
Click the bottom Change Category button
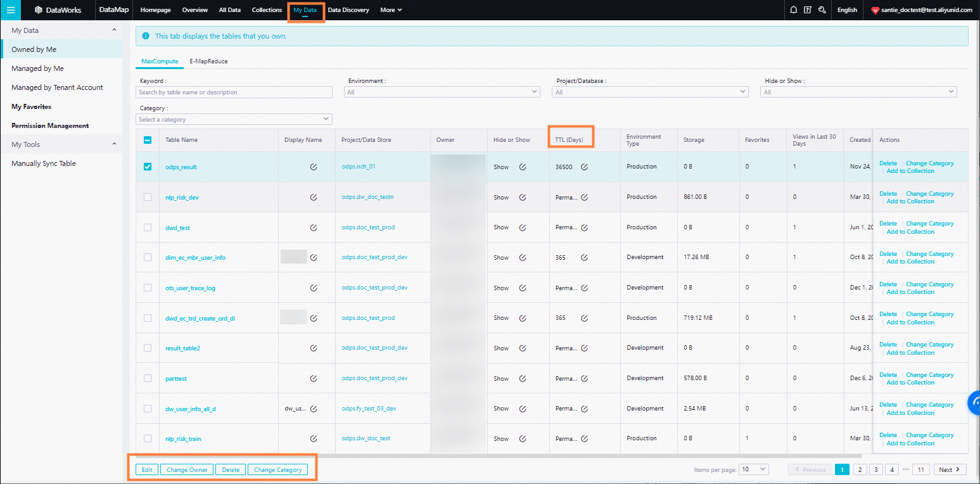tap(277, 469)
